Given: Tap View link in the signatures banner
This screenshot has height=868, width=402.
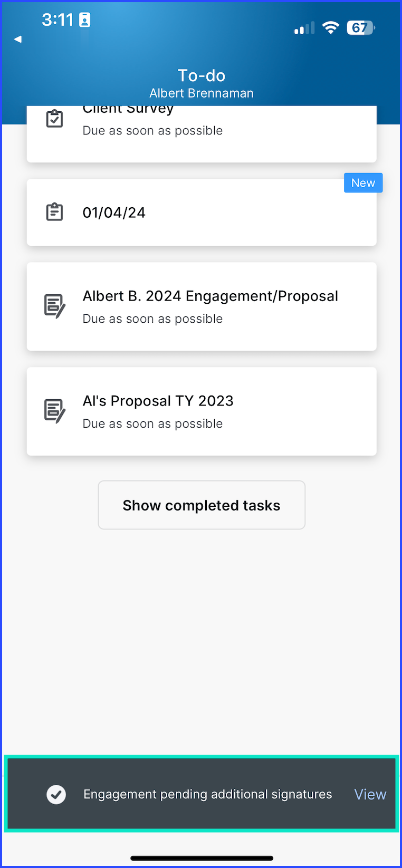Looking at the screenshot, I should pos(370,794).
